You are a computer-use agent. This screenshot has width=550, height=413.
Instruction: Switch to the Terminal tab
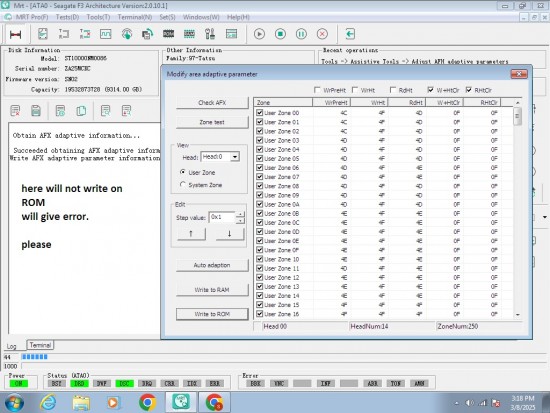(40, 345)
